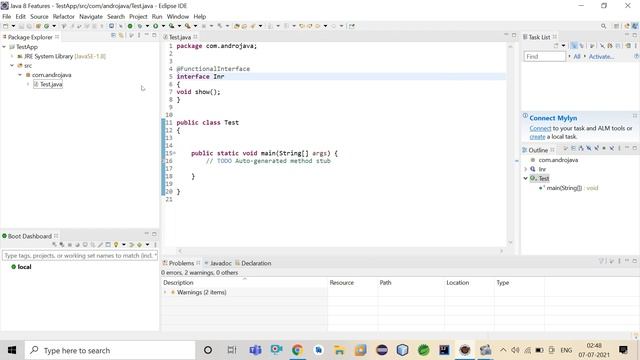Click the Description column header

(245, 282)
